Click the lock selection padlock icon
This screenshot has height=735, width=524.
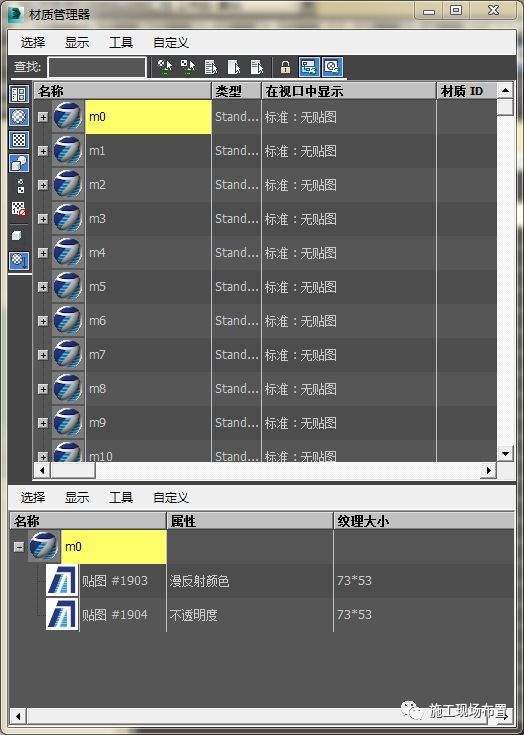click(285, 68)
